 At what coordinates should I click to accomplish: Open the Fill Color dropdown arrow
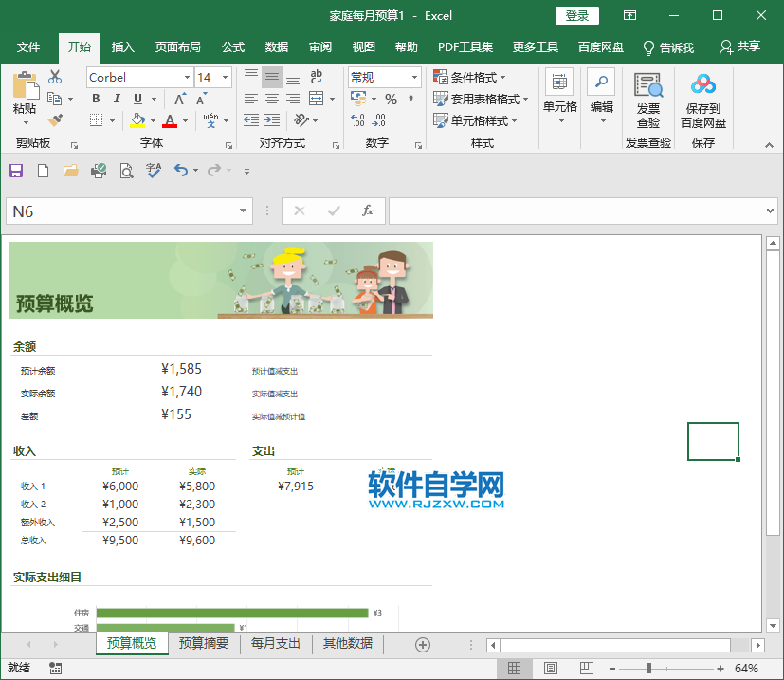pos(155,120)
